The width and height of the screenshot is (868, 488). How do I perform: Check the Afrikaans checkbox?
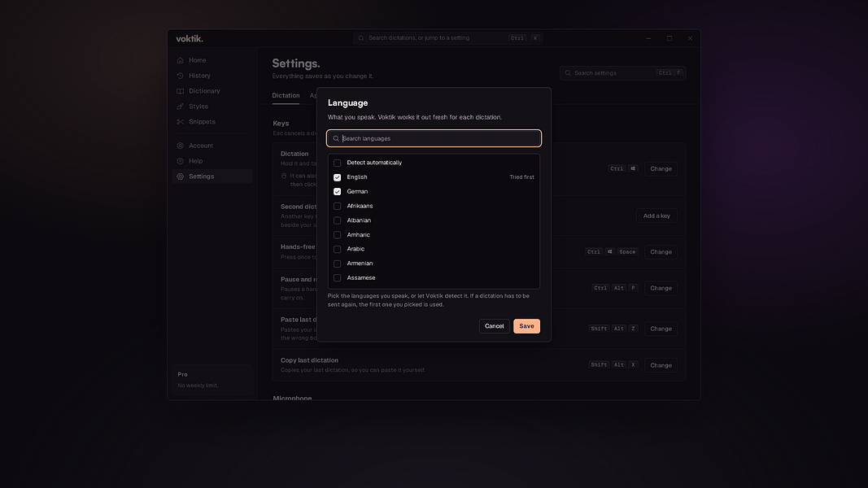[337, 206]
